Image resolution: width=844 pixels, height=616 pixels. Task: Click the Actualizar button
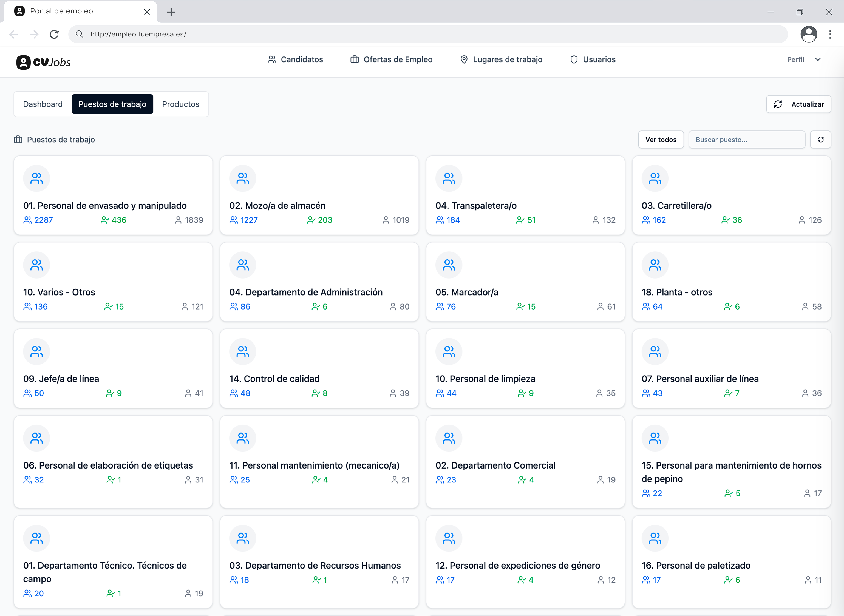[x=798, y=104]
